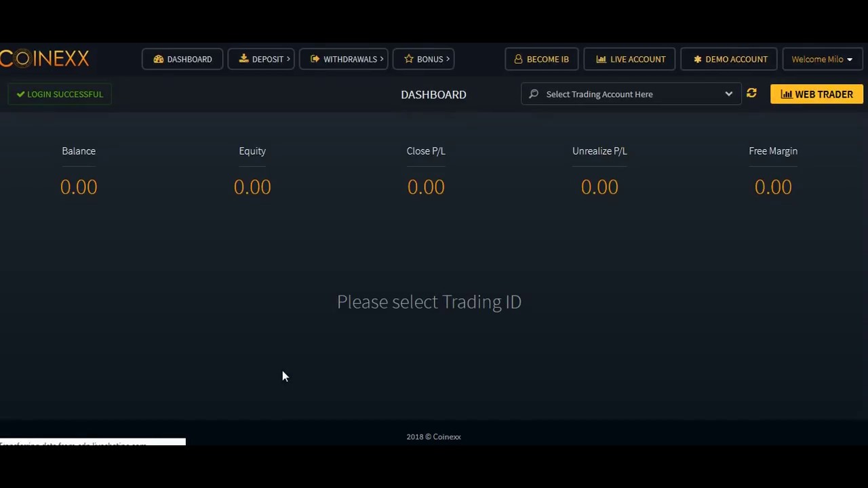The height and width of the screenshot is (488, 868).
Task: Expand the Deposit menu
Action: (261, 59)
